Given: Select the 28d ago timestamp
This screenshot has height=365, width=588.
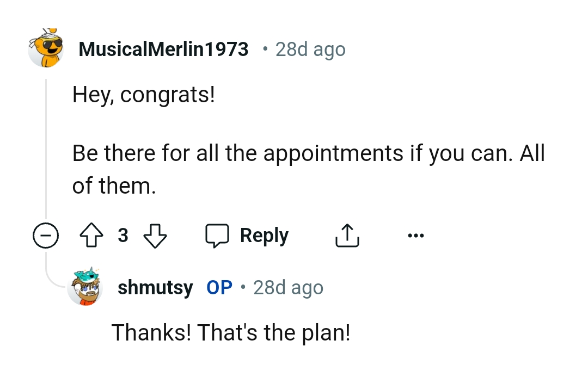Looking at the screenshot, I should pos(310,48).
